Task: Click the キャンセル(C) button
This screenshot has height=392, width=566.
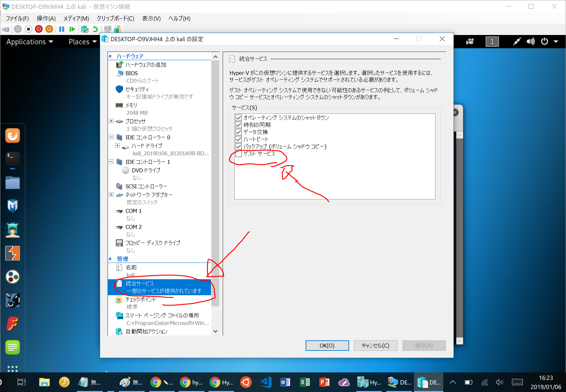Action: pos(375,346)
